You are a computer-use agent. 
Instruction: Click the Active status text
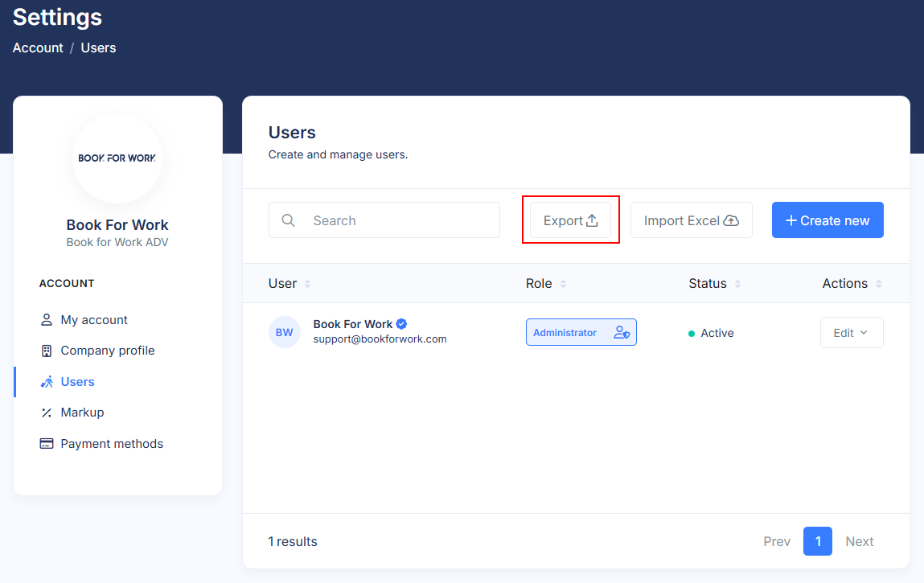coord(717,333)
